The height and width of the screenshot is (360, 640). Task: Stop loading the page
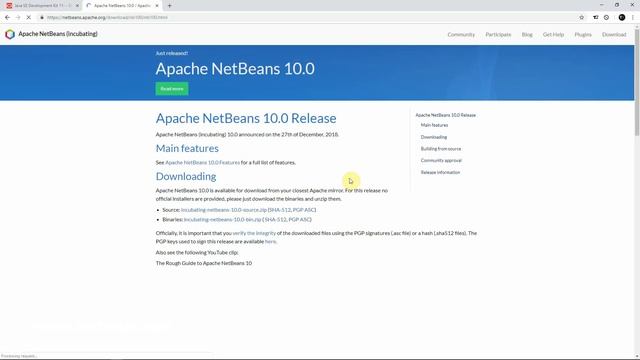pos(29,18)
